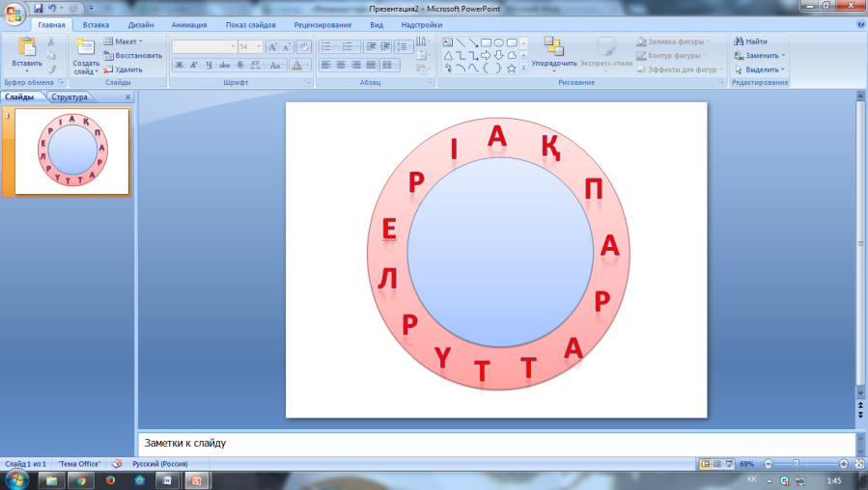
Task: Save the presentation from quick access toolbar
Action: [39, 8]
